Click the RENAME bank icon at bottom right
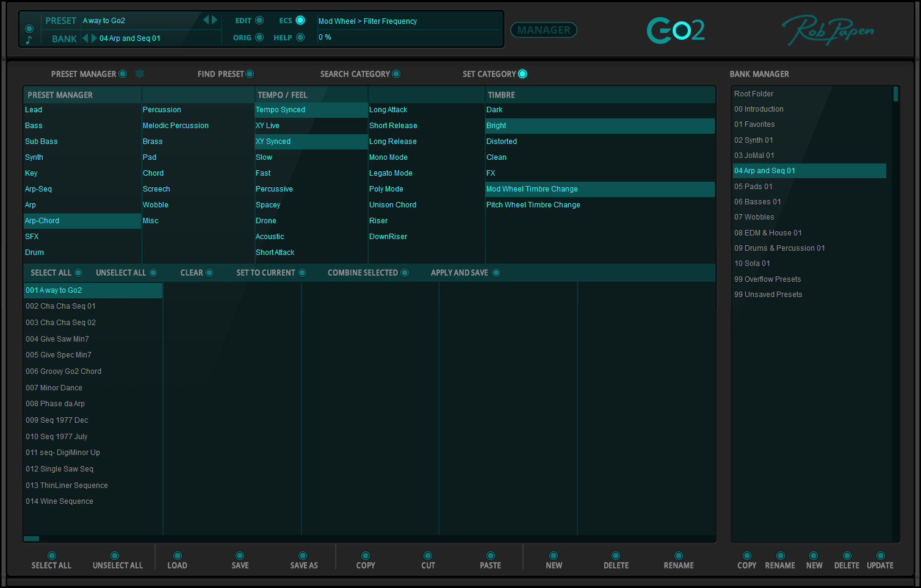Screen dimensions: 921x588 (780, 556)
